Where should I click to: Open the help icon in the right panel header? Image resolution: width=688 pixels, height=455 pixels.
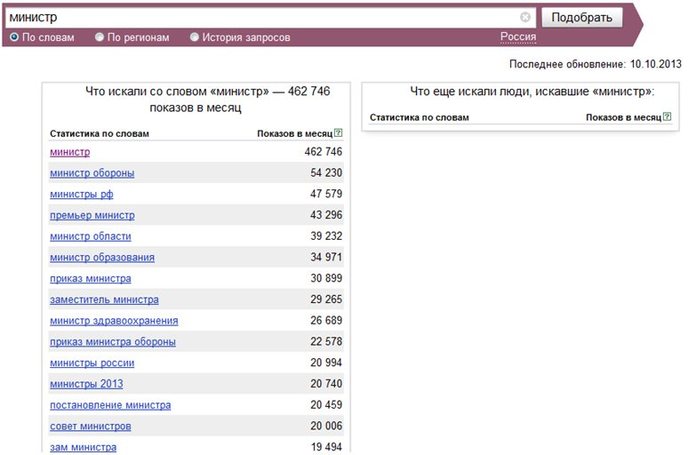[x=667, y=116]
